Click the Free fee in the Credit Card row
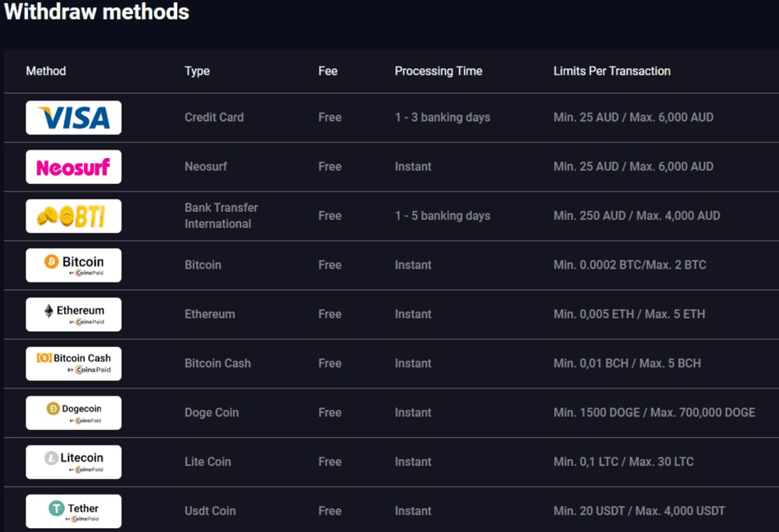This screenshot has height=532, width=779. click(x=330, y=118)
